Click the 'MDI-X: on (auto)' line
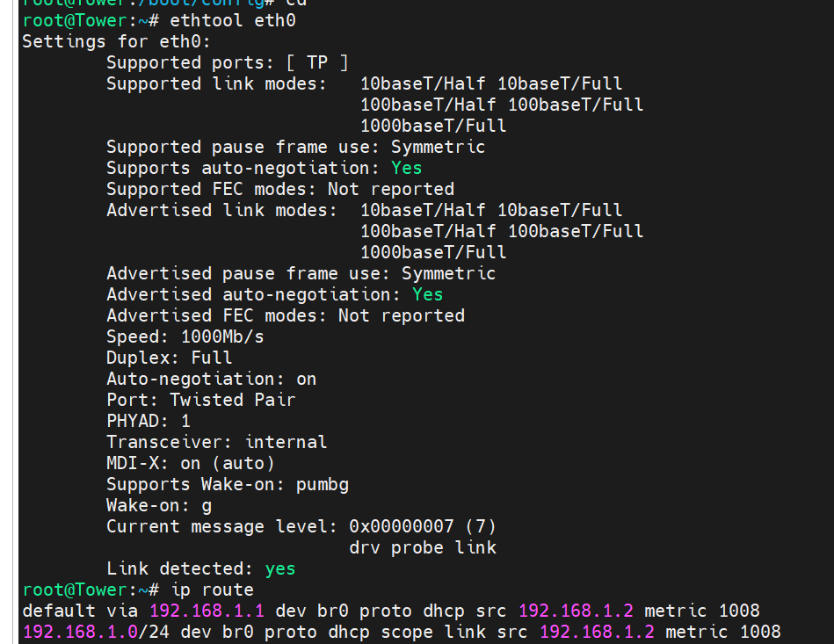This screenshot has width=834, height=644. [191, 463]
